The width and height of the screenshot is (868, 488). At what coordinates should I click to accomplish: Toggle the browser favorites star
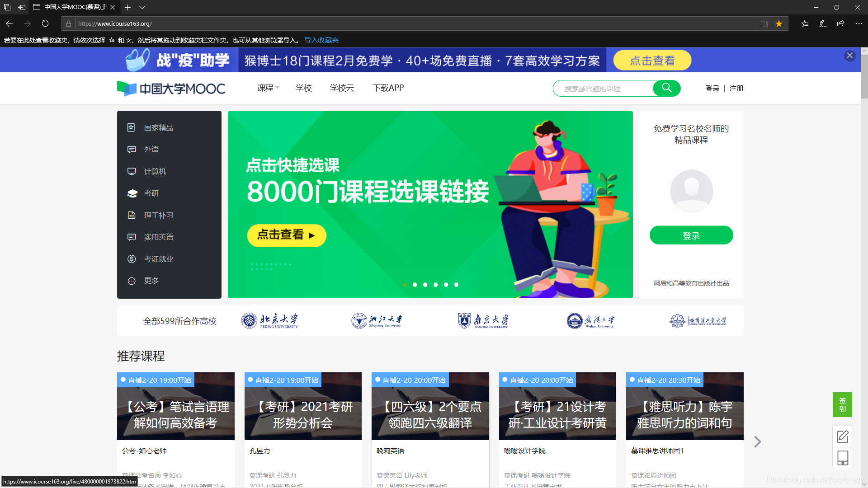pyautogui.click(x=778, y=23)
